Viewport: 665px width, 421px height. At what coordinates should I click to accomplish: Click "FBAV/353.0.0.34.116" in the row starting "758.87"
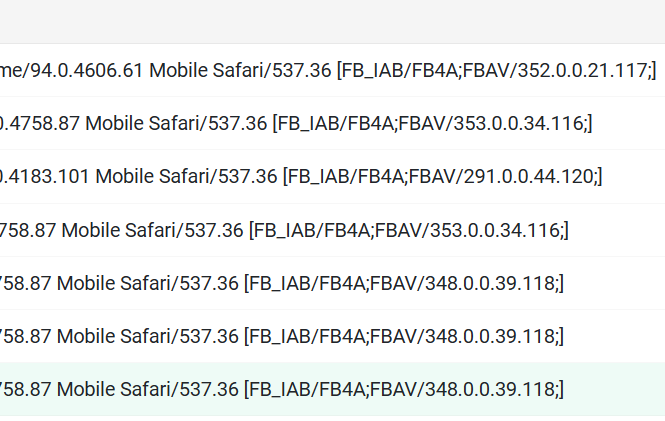point(469,230)
